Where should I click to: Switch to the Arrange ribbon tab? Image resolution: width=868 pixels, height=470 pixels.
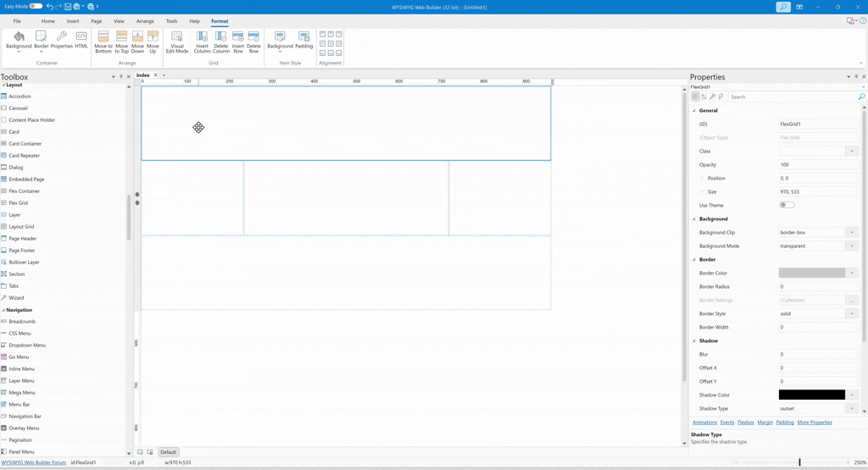(145, 21)
